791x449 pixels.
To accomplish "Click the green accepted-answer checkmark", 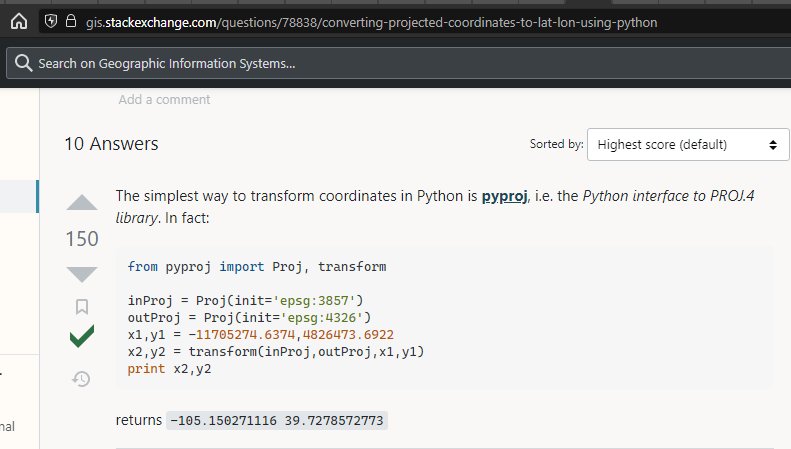I will click(82, 336).
